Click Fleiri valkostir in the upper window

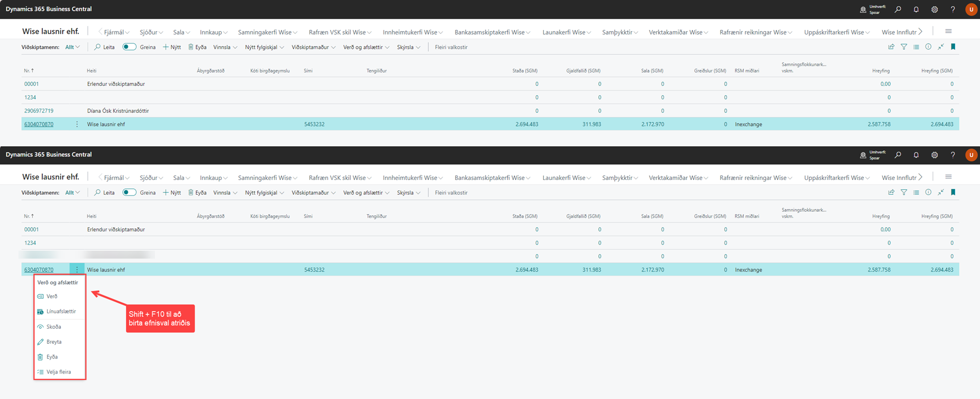coord(451,47)
